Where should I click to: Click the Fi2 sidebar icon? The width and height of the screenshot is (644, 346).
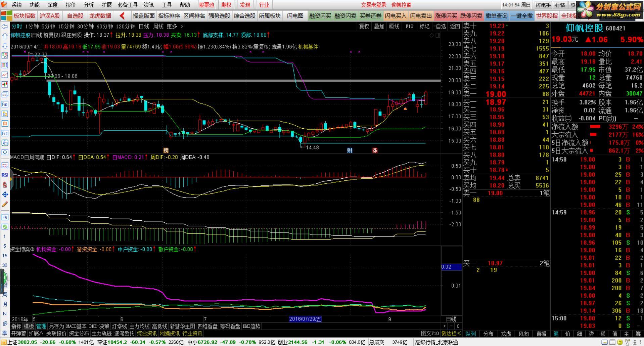point(5,133)
